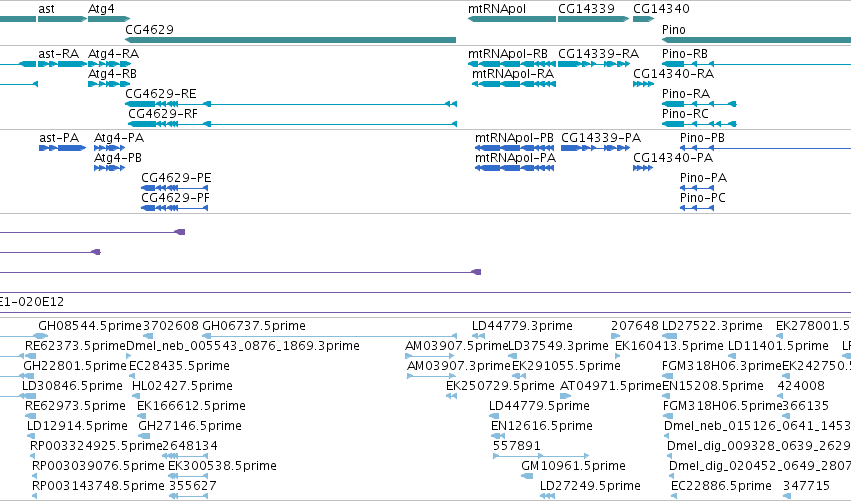Select the Pino gene label

click(x=674, y=29)
